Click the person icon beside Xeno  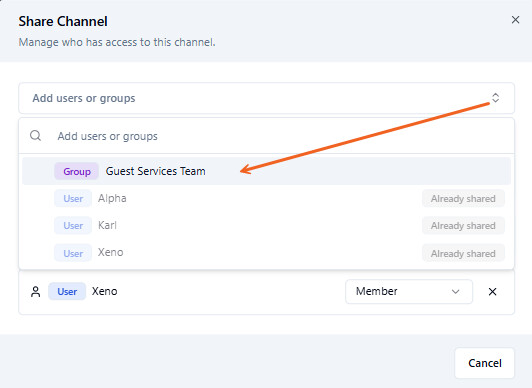coord(35,291)
